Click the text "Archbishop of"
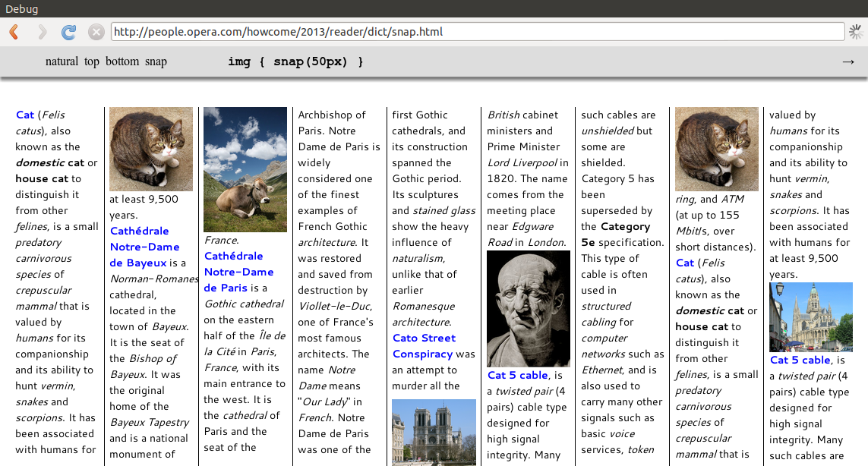Image resolution: width=868 pixels, height=466 pixels. point(332,115)
